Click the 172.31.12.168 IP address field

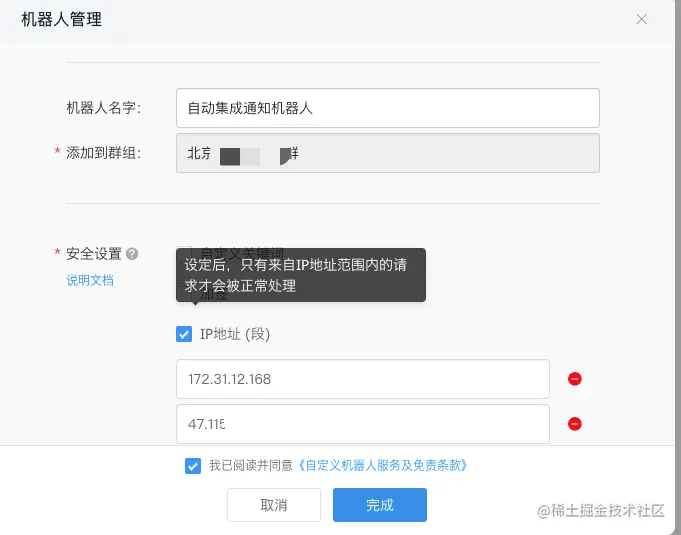coord(363,379)
